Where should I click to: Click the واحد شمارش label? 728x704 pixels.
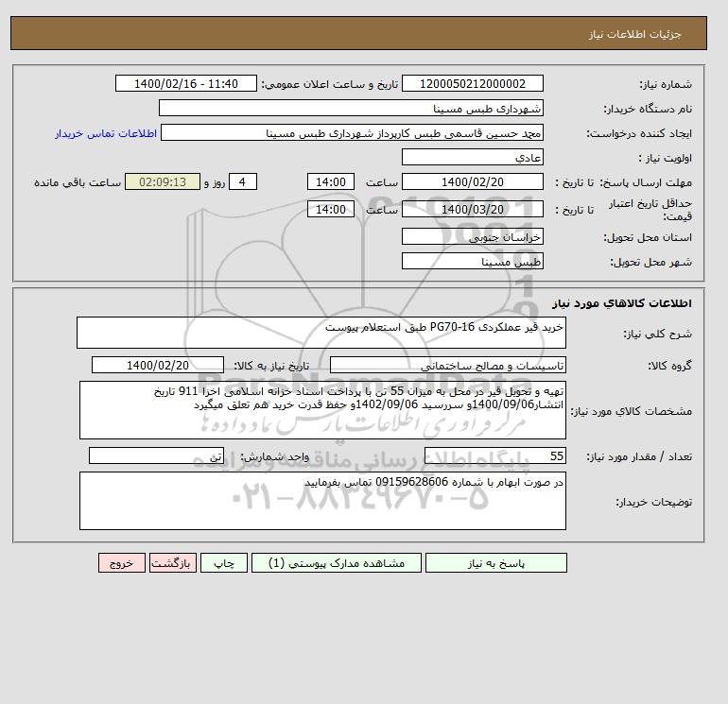click(274, 456)
